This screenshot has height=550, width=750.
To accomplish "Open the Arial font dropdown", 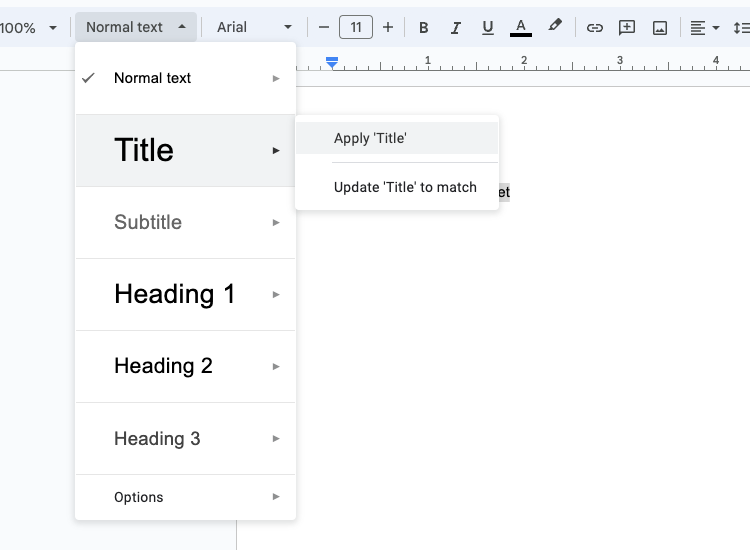I will tap(255, 27).
